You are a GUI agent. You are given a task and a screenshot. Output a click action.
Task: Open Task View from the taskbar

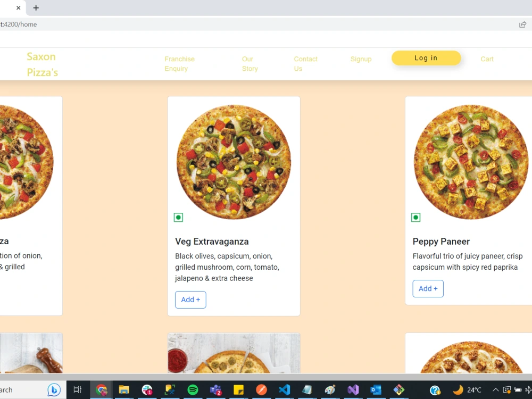pyautogui.click(x=78, y=390)
